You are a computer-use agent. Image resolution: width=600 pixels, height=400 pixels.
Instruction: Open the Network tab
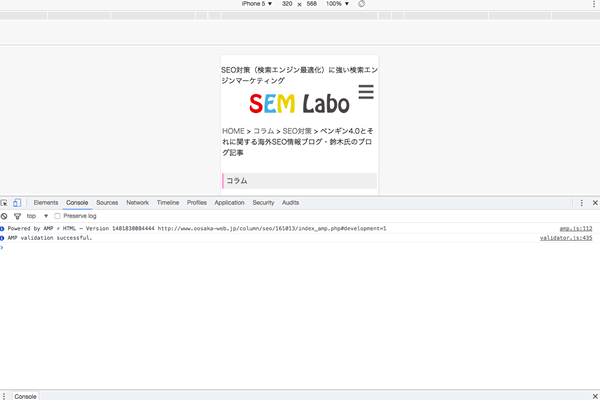click(x=137, y=203)
